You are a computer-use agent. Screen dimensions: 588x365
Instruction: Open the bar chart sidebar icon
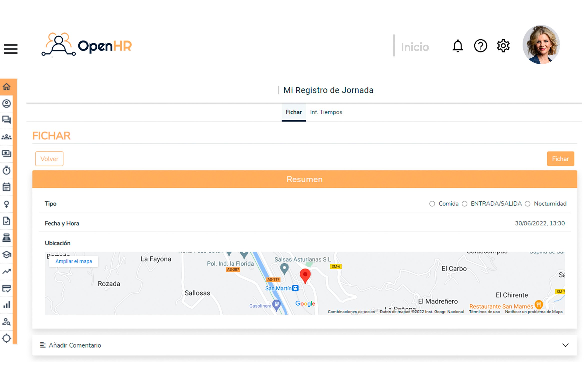[x=6, y=305]
